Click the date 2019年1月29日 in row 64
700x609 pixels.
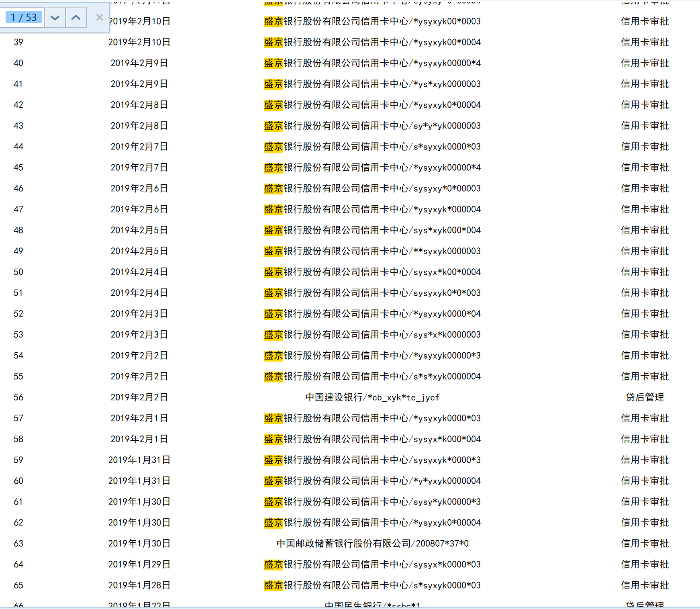139,564
